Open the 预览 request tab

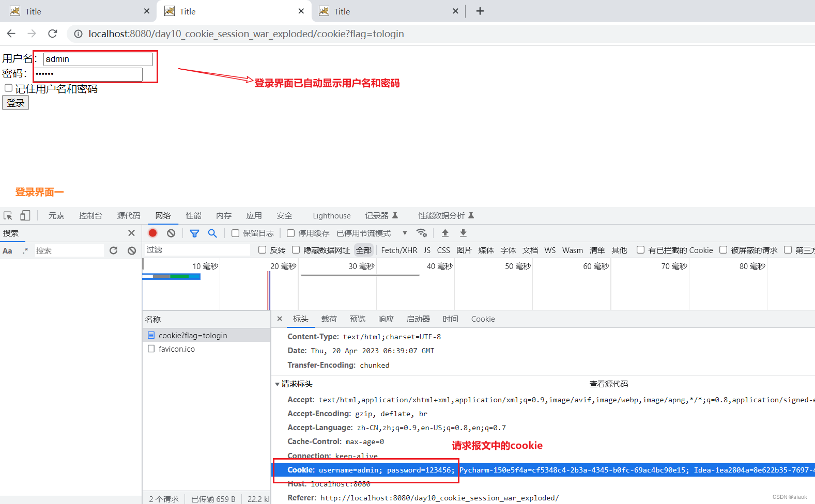357,319
